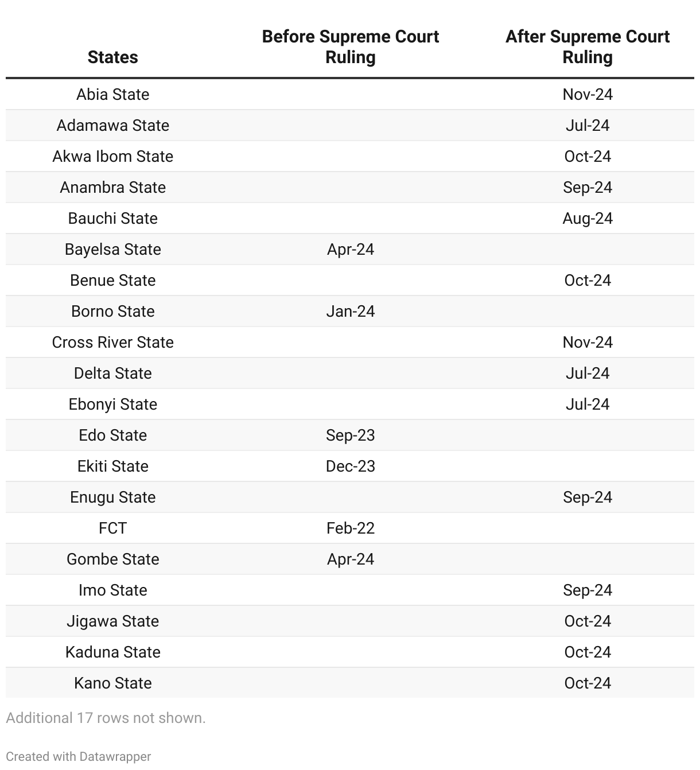Viewport: 700px width, 770px height.
Task: Select the Kano State row label
Action: 112,683
